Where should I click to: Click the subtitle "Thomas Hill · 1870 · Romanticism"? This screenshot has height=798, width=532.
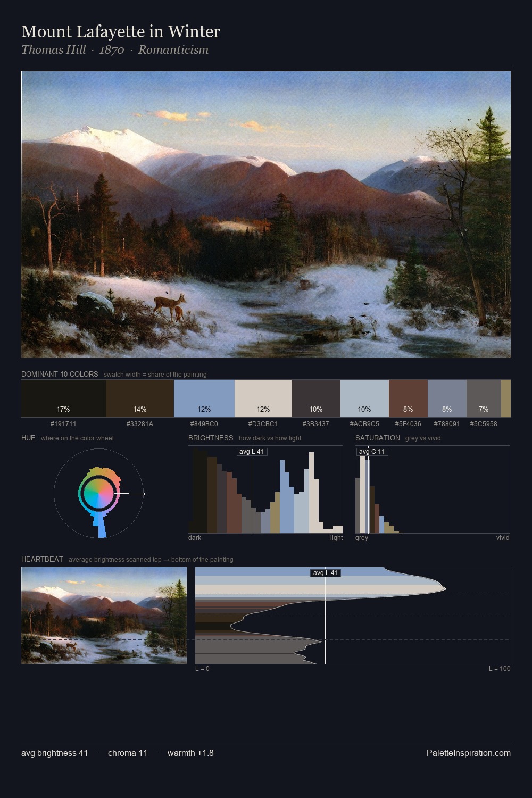pyautogui.click(x=115, y=50)
